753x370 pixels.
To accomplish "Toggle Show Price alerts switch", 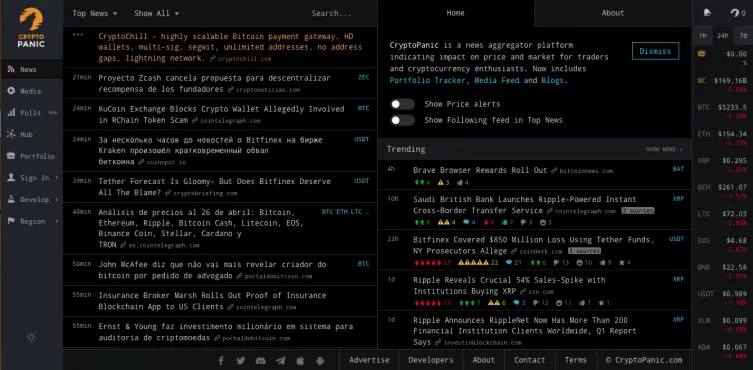I will coord(402,104).
